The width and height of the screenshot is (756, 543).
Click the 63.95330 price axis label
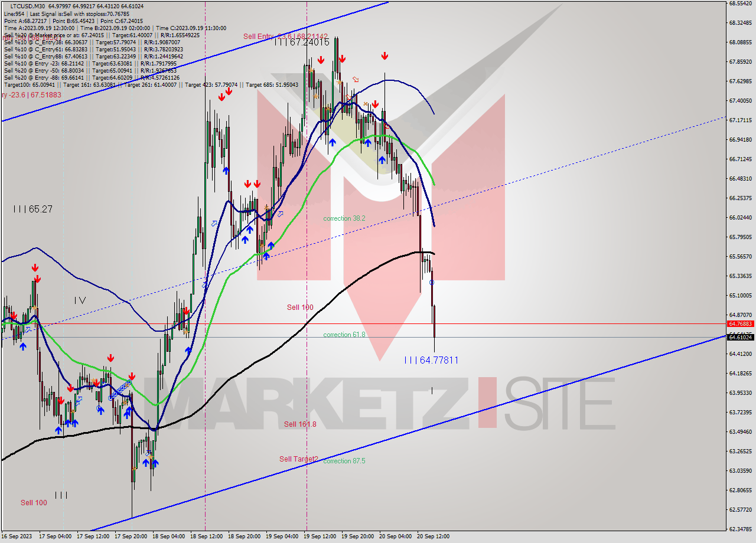pos(740,393)
